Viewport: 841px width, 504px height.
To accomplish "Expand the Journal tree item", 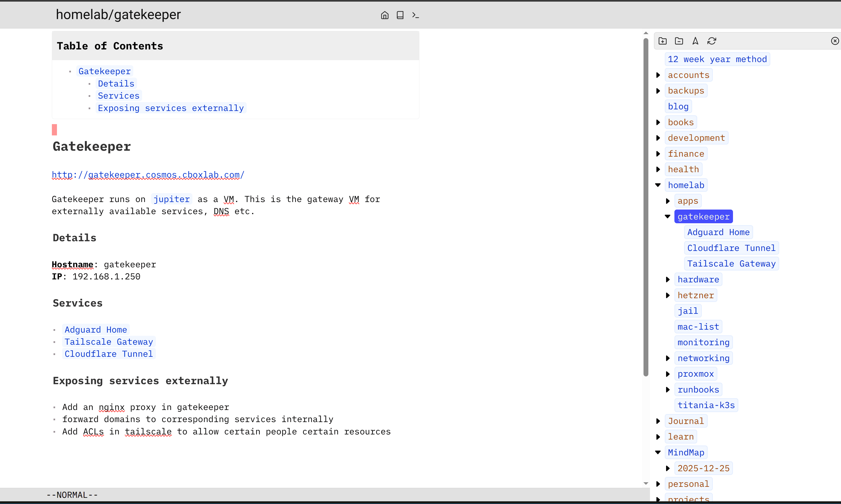I will click(x=658, y=421).
